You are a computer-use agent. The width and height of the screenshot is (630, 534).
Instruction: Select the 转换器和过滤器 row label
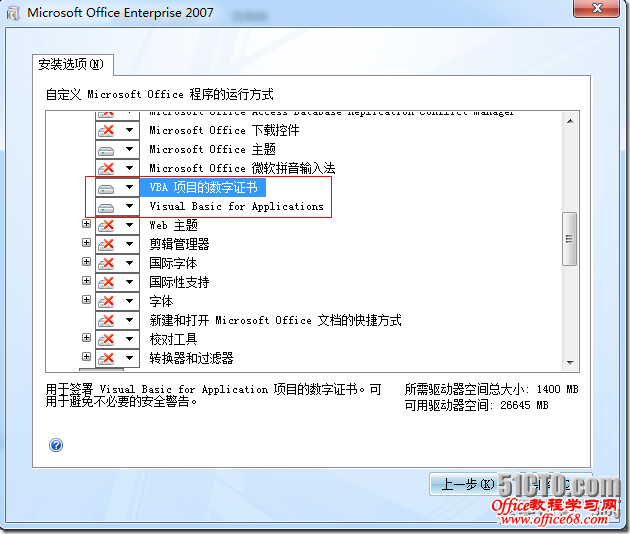(191, 358)
